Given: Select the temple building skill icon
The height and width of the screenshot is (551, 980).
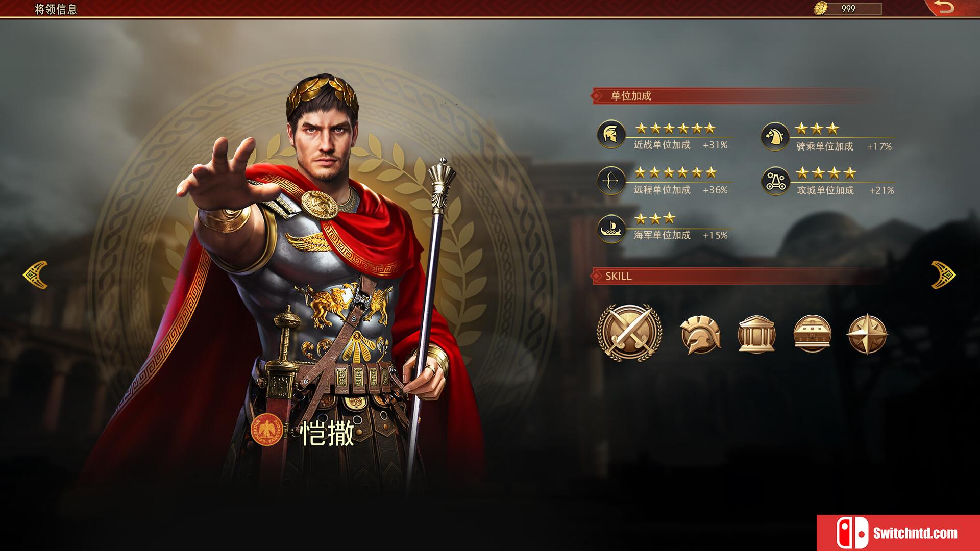Looking at the screenshot, I should pos(756,335).
